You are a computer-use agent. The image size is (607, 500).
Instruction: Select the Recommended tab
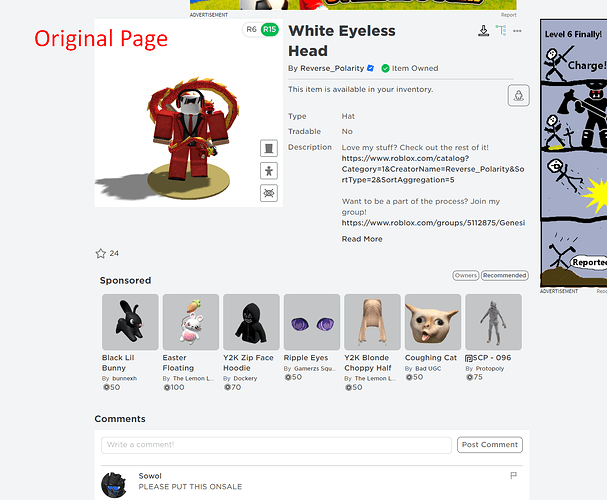coord(505,275)
